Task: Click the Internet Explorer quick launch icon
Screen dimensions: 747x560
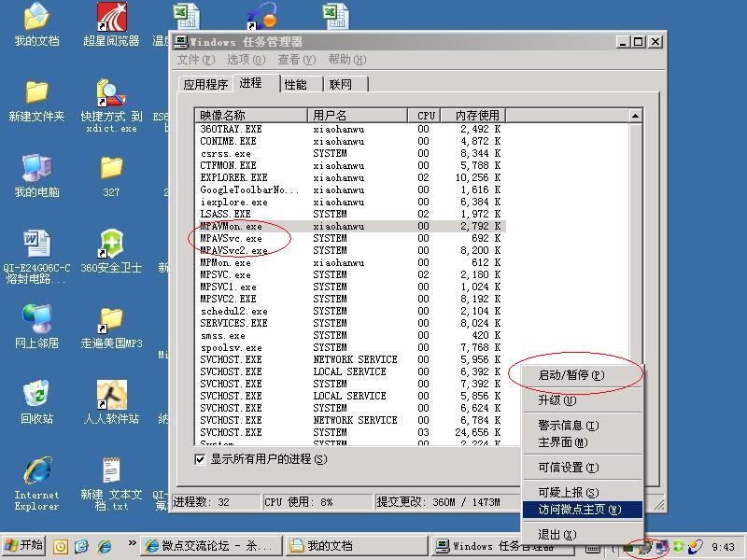Action: pyautogui.click(x=105, y=546)
